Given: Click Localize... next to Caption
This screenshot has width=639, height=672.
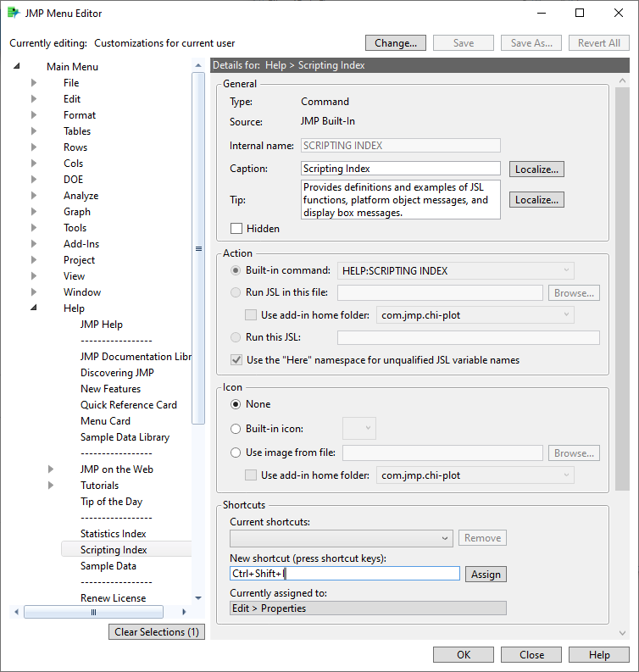Looking at the screenshot, I should click(x=536, y=169).
